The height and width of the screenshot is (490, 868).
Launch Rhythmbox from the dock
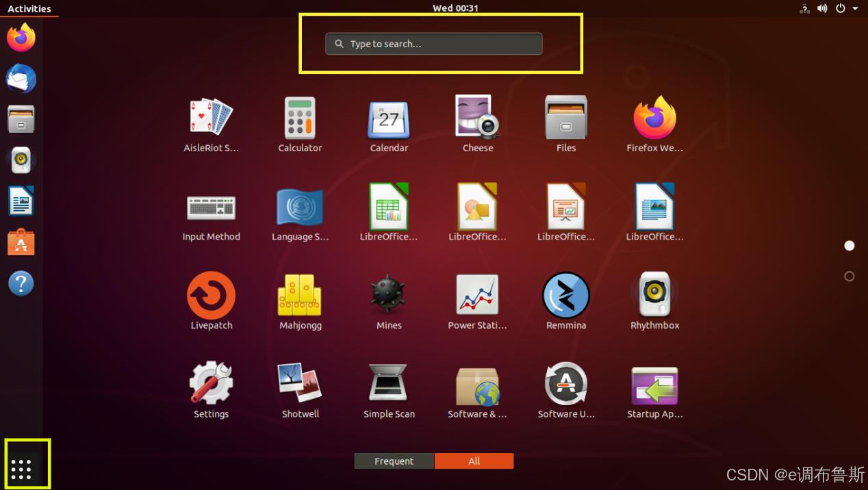coord(21,160)
